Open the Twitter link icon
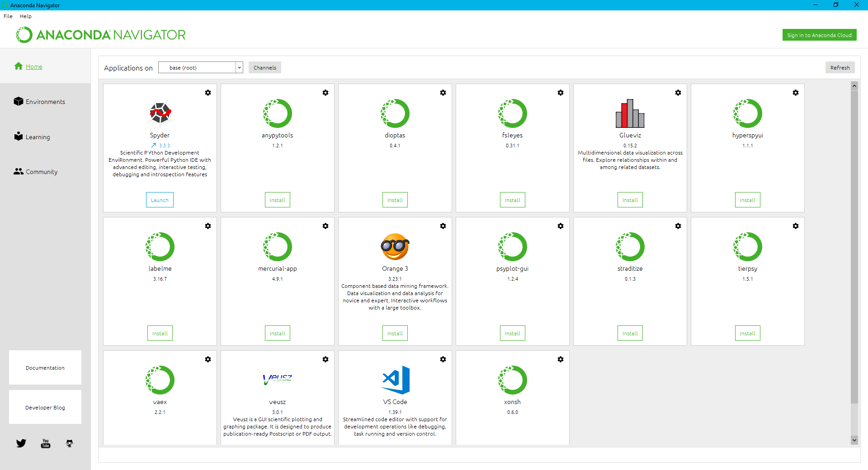Image resolution: width=868 pixels, height=470 pixels. (x=21, y=443)
